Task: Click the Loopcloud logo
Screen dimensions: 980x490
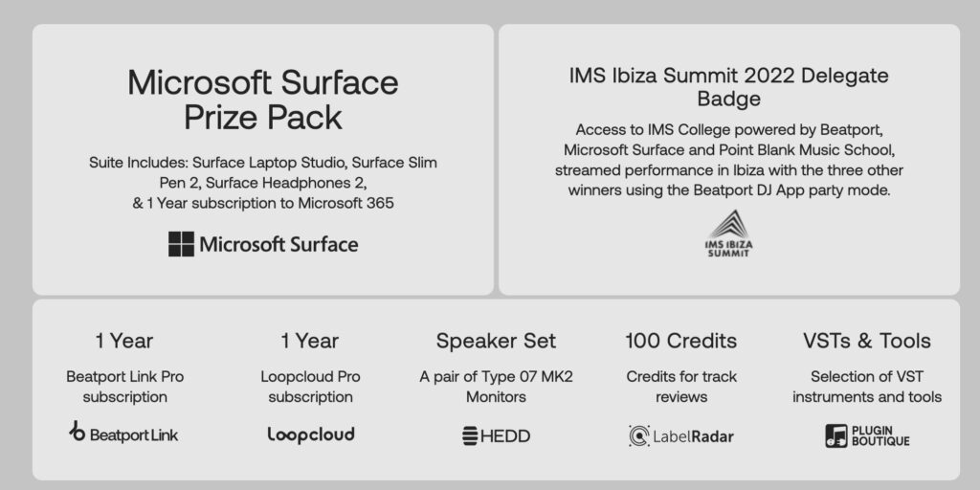Action: (310, 434)
